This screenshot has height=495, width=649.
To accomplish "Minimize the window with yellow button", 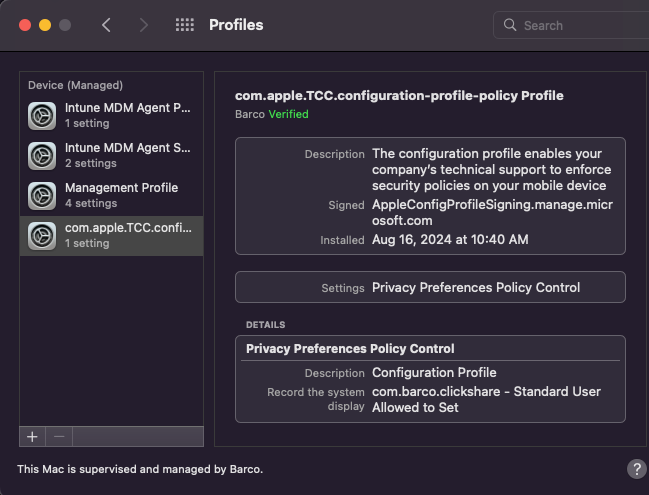I will [45, 25].
